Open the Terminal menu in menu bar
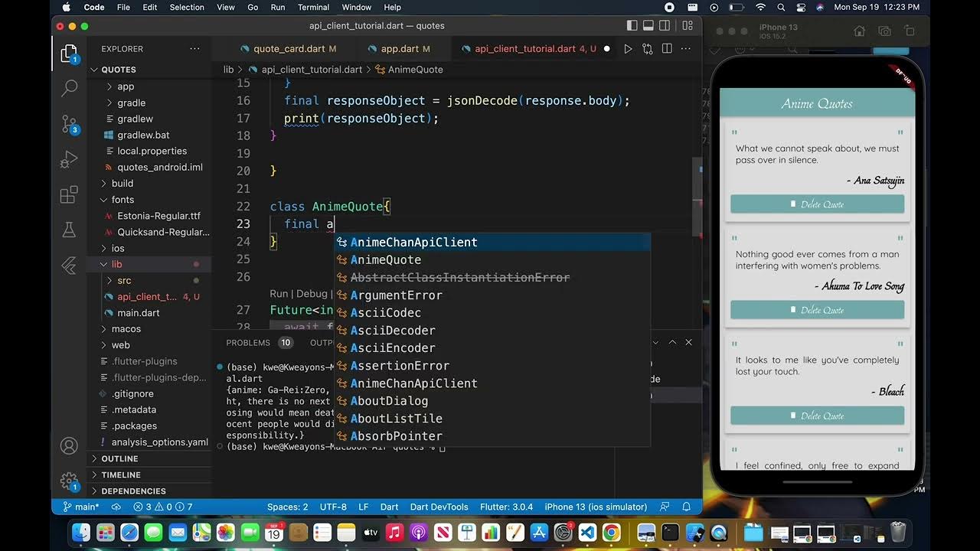The width and height of the screenshot is (980, 551). [x=313, y=7]
